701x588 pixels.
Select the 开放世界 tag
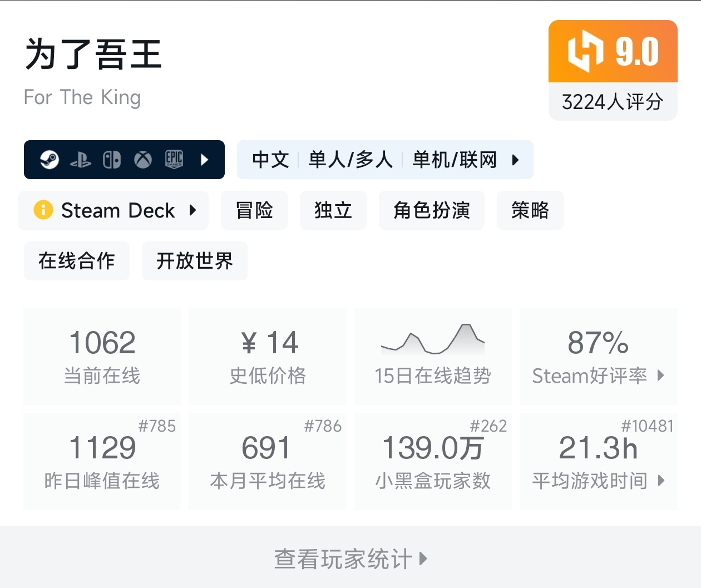[x=195, y=261]
